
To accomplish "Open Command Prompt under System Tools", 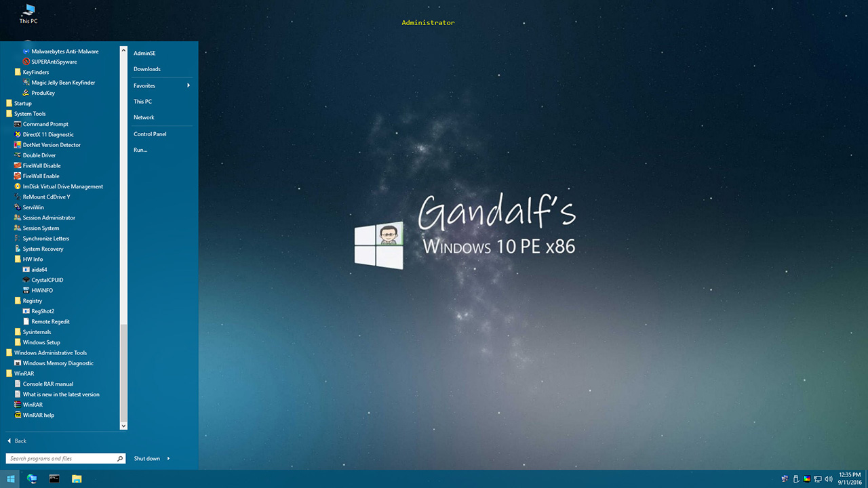I will (x=41, y=124).
